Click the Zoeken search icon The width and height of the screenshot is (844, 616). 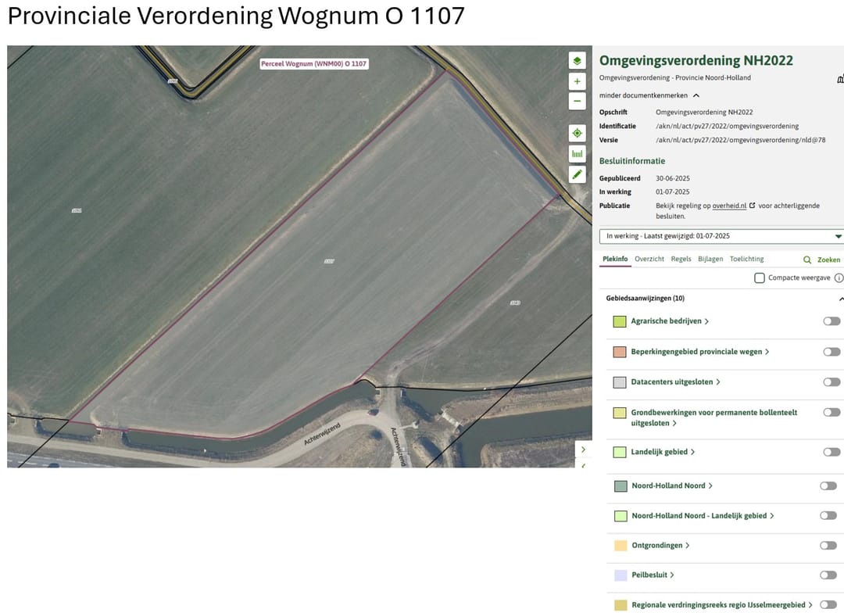pyautogui.click(x=806, y=260)
